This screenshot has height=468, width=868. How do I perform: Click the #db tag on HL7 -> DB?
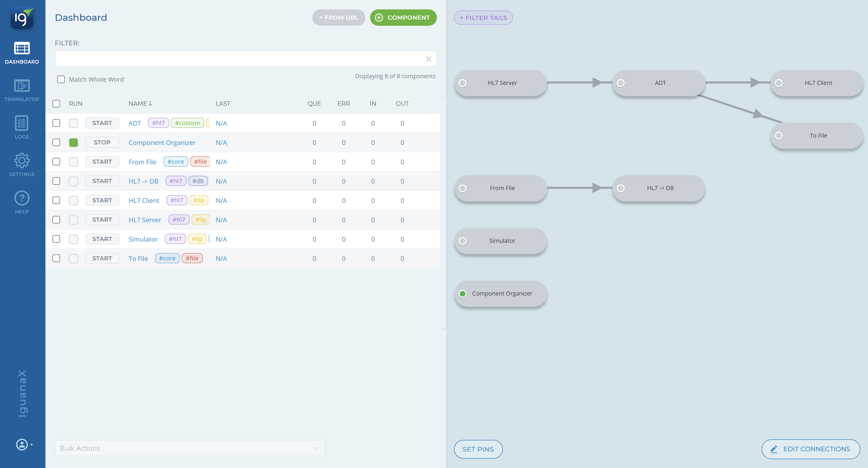(x=198, y=181)
